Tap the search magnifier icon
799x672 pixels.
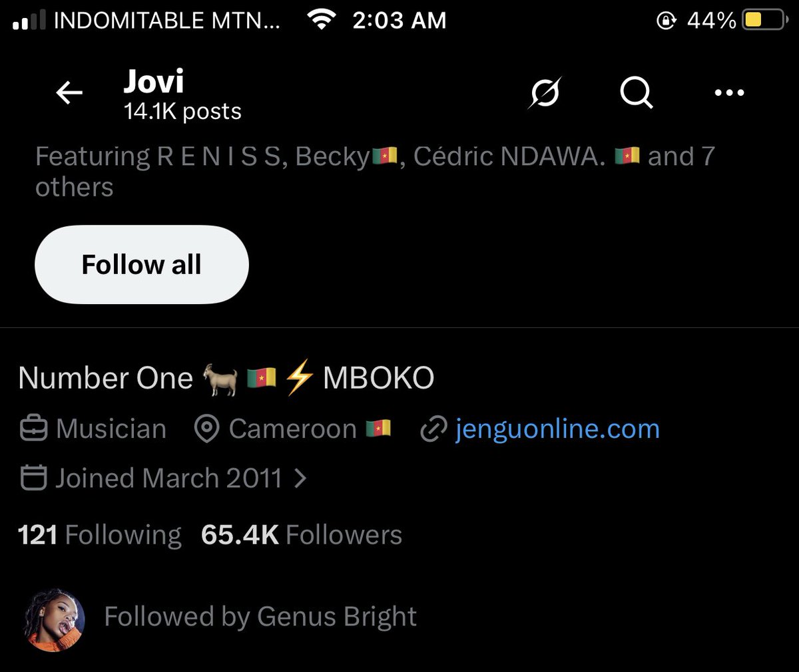(x=637, y=92)
